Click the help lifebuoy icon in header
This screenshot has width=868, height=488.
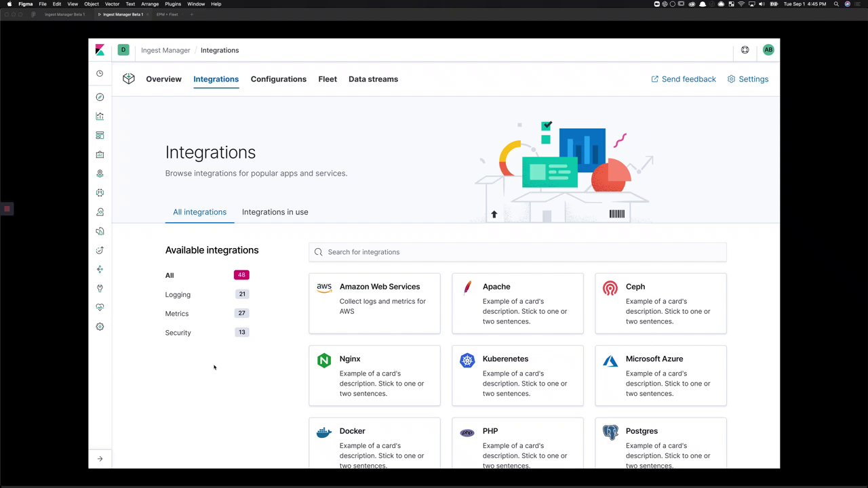(x=745, y=49)
